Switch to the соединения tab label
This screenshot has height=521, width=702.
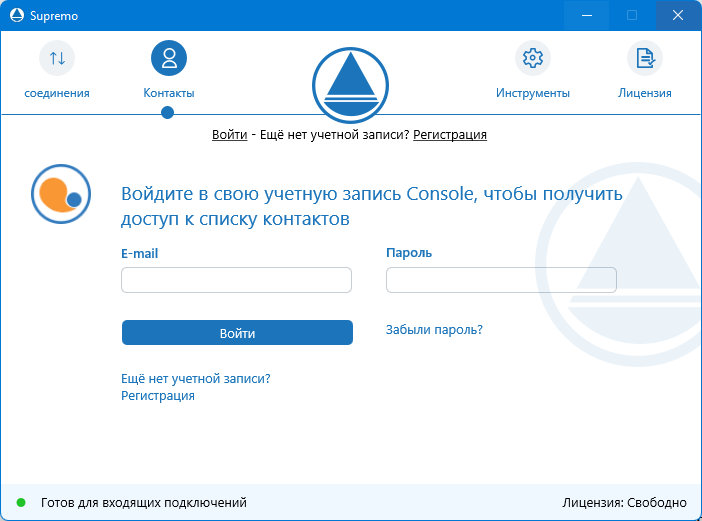(57, 93)
